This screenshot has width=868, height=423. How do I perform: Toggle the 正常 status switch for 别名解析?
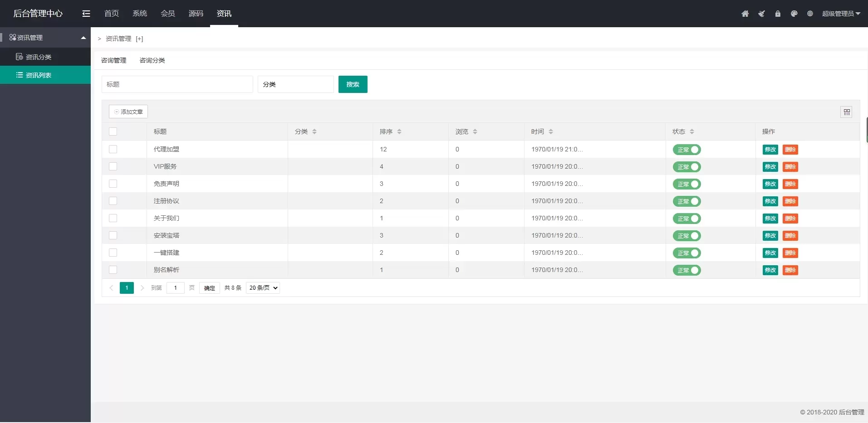tap(687, 270)
